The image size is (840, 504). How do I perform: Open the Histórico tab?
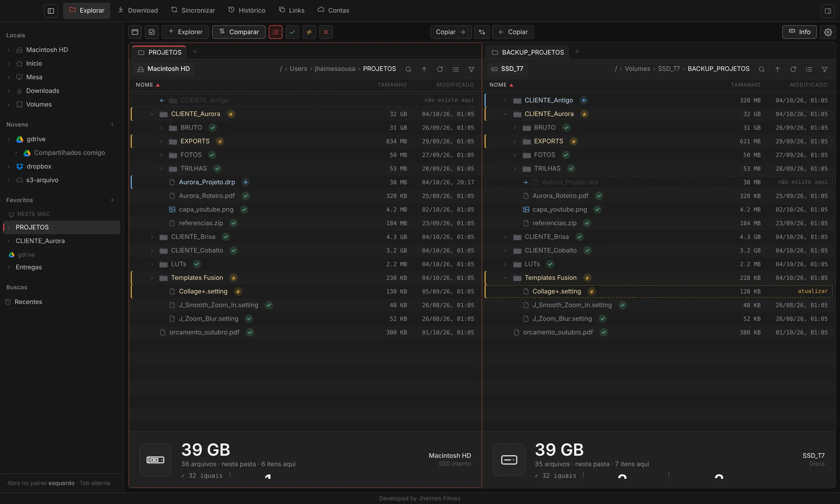pos(247,10)
